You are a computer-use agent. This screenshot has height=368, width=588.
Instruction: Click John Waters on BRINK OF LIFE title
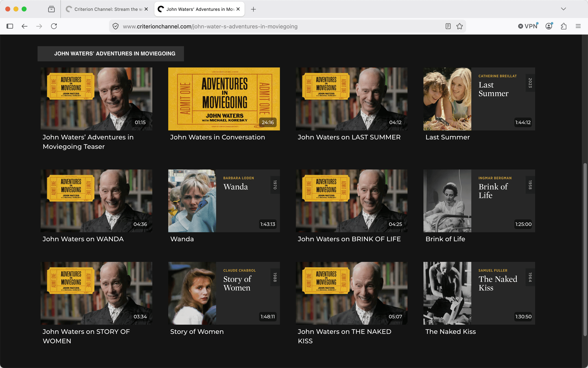point(349,239)
